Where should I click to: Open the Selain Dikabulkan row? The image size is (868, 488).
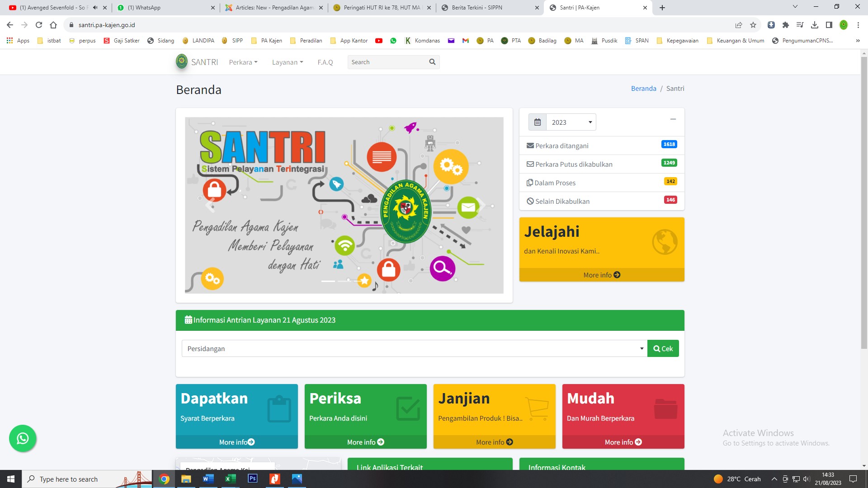point(602,201)
